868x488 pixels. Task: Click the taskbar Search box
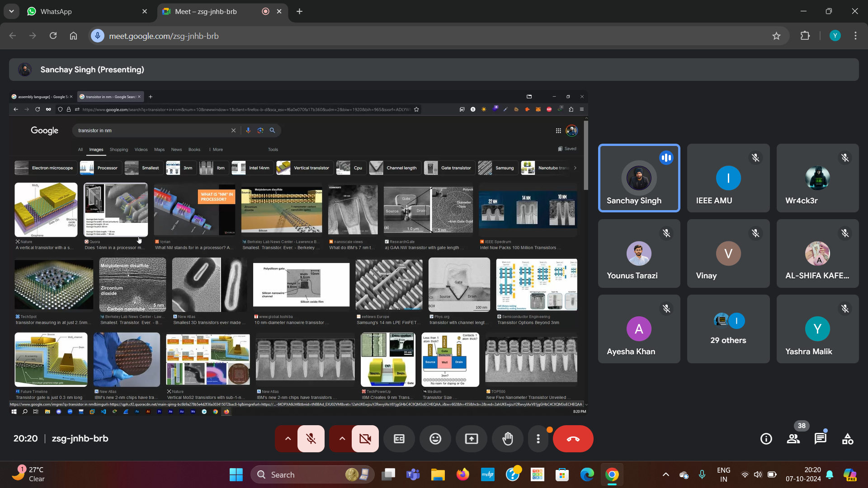[312, 474]
